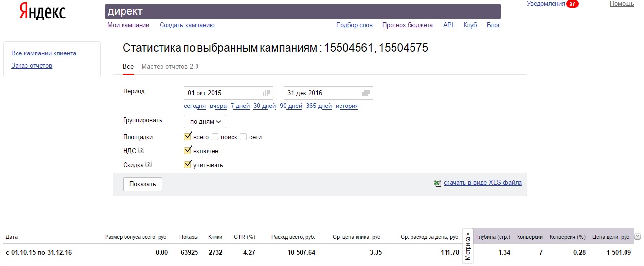Click the end date field 31 дек 2016
The width and height of the screenshot is (644, 266).
point(328,93)
